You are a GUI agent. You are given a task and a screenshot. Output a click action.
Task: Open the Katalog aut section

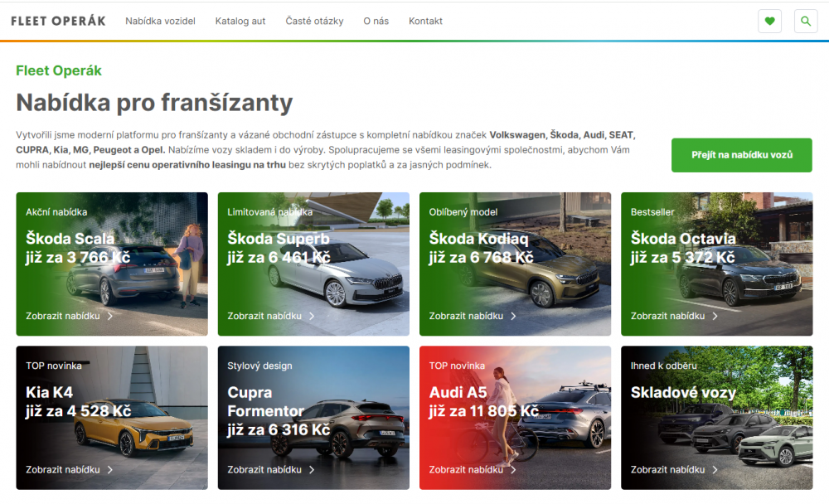[x=240, y=21]
